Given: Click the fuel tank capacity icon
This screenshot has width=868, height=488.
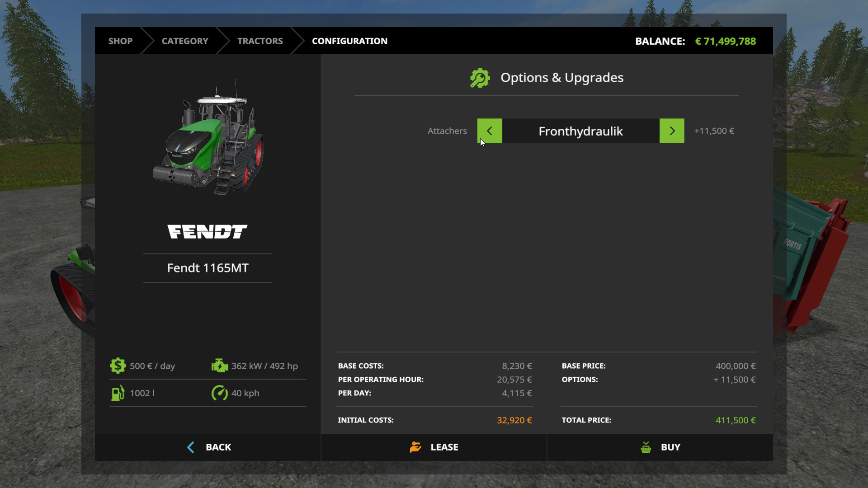Looking at the screenshot, I should click(x=118, y=393).
